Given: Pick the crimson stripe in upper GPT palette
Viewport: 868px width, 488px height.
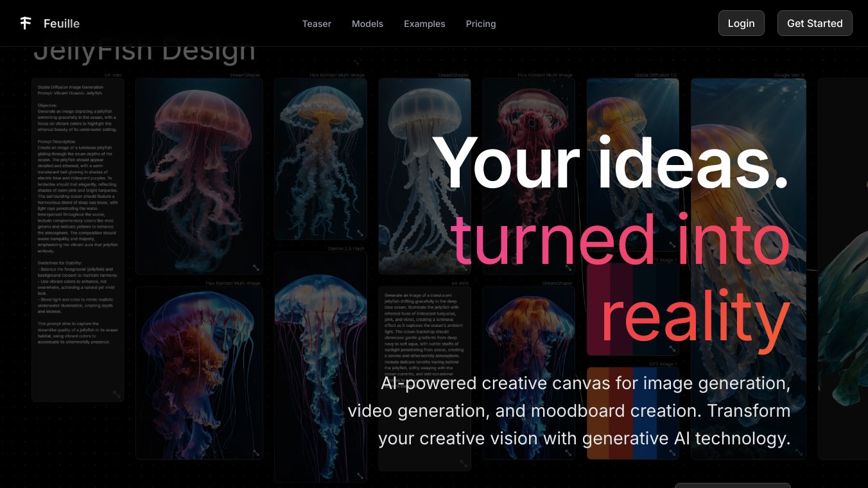Looking at the screenshot, I should pos(598,309).
